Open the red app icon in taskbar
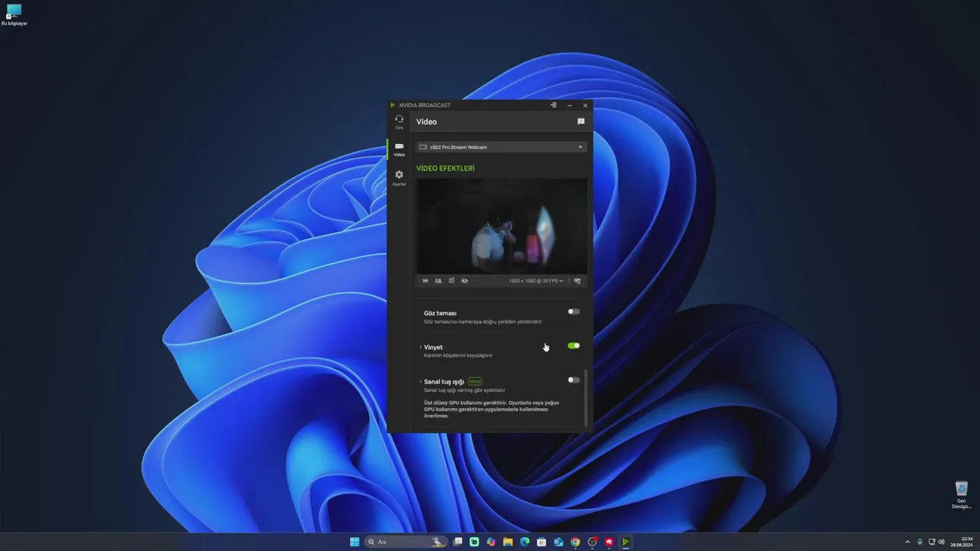The height and width of the screenshot is (551, 980). (609, 542)
